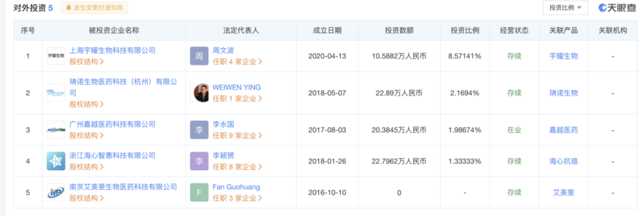
Task: Click the amount 10.5882万人民币
Action: (x=399, y=56)
